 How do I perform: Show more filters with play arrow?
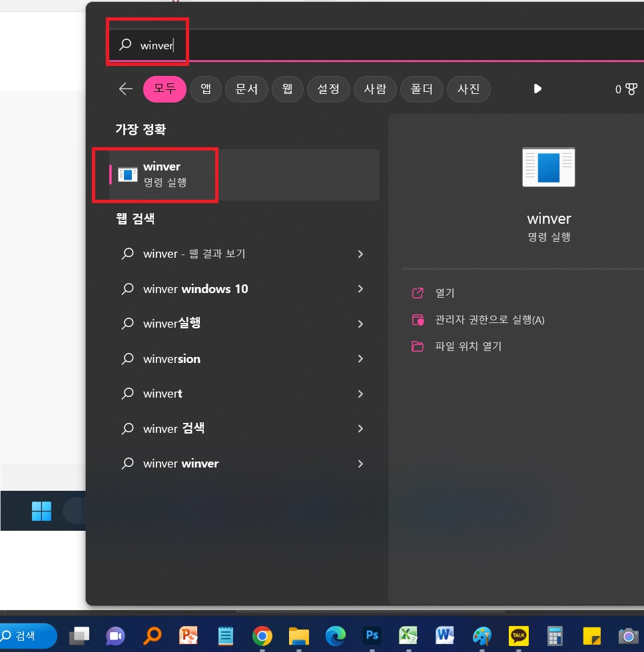537,89
